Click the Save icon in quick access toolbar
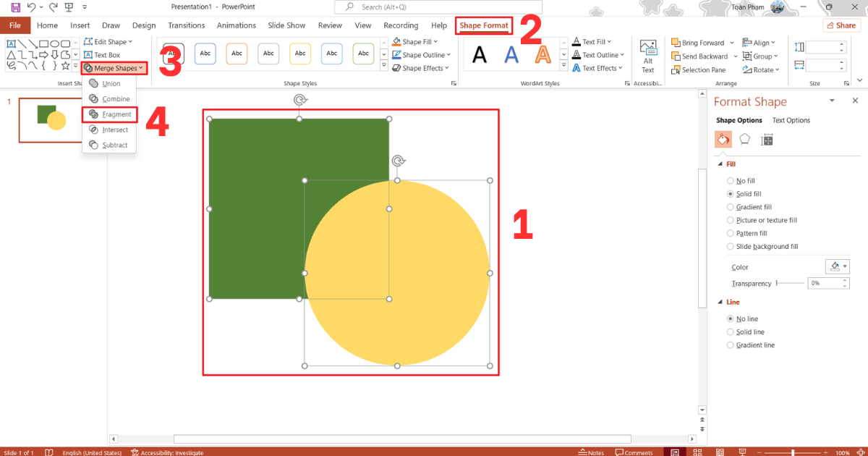The height and width of the screenshot is (456, 868). pos(15,7)
